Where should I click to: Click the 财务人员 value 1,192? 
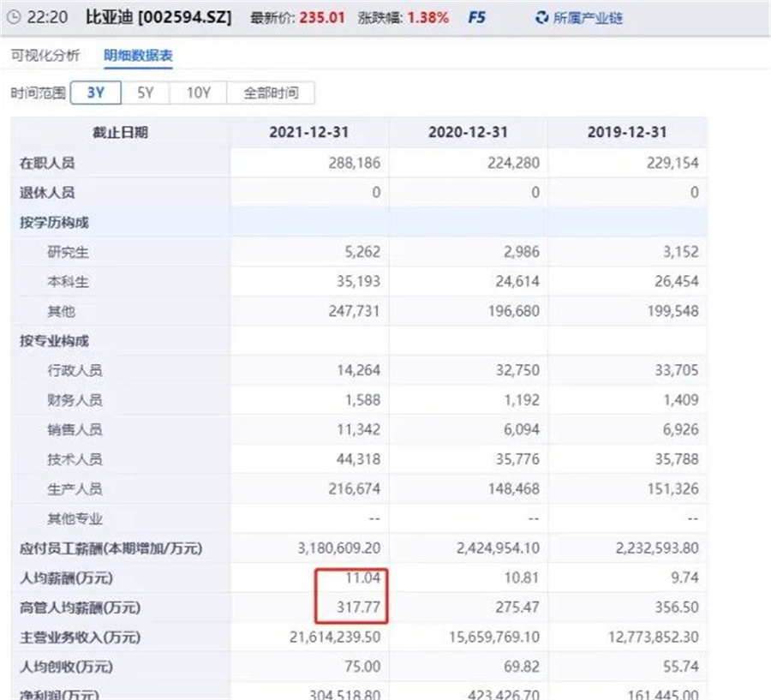(x=522, y=400)
